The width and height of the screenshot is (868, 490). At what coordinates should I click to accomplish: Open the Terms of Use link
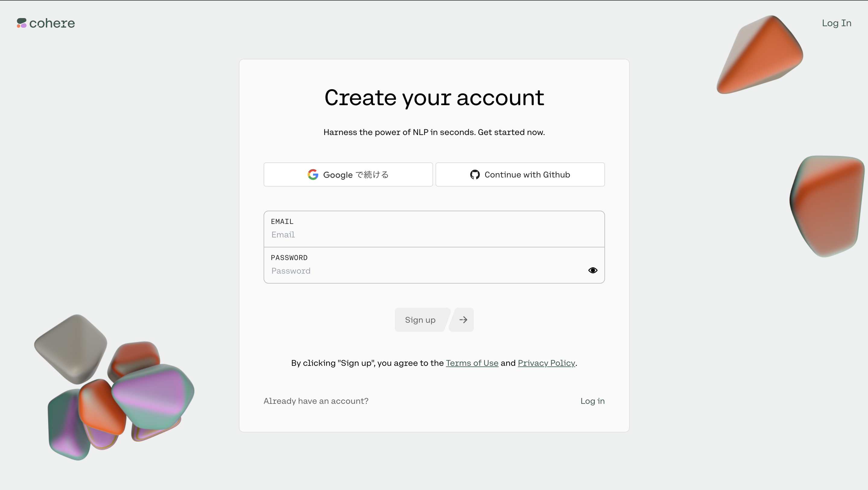tap(472, 363)
